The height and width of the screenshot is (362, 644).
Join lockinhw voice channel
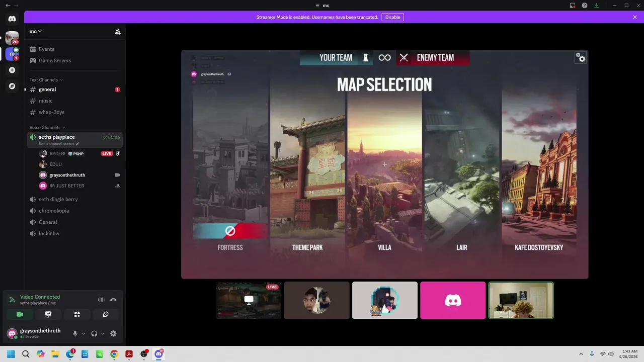74,233
